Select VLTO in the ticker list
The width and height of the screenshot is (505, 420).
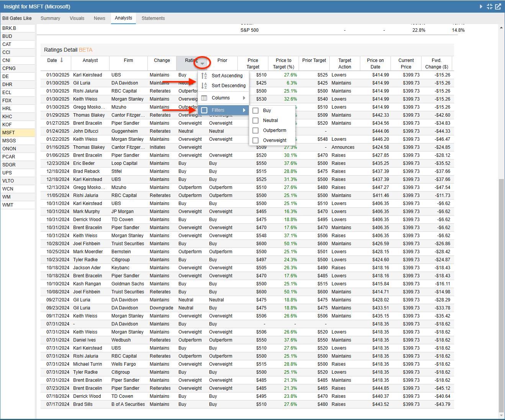coord(18,181)
